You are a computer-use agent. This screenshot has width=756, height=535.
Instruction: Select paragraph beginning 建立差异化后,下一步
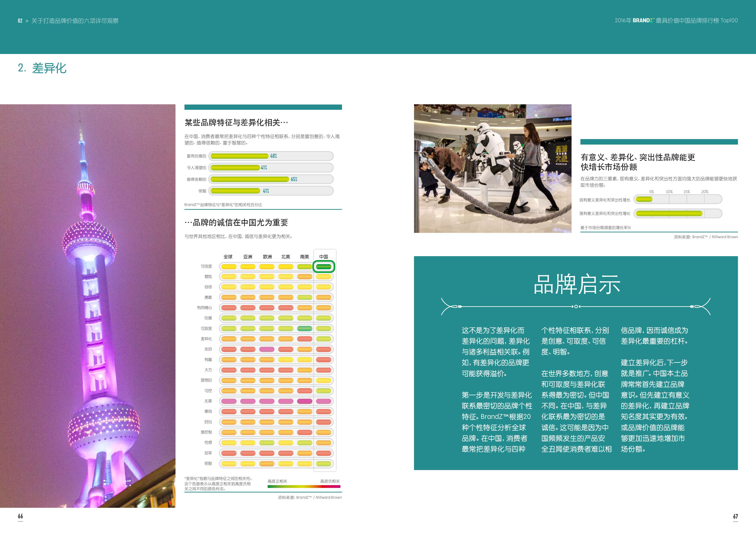pyautogui.click(x=655, y=406)
